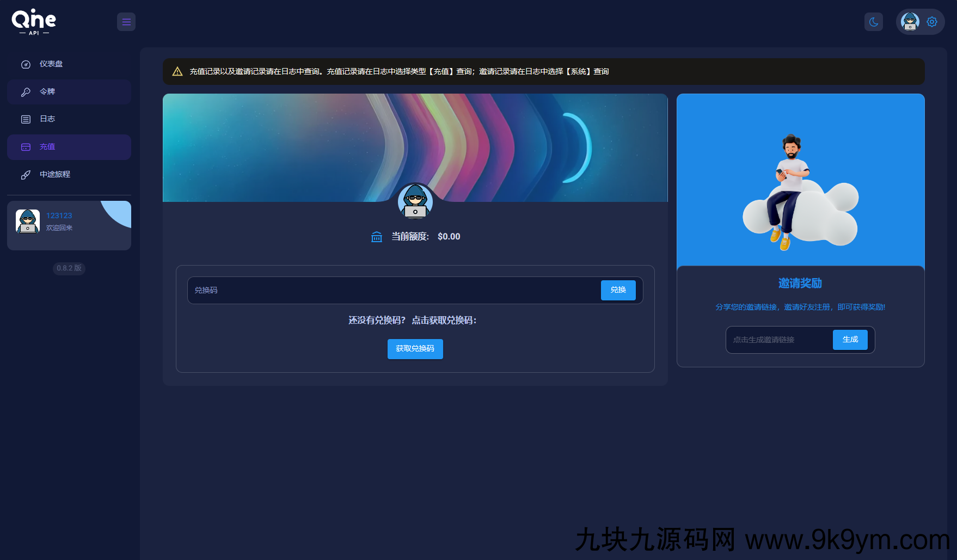The width and height of the screenshot is (957, 560).
Task: Click the card icon beside 充值
Action: coord(26,147)
